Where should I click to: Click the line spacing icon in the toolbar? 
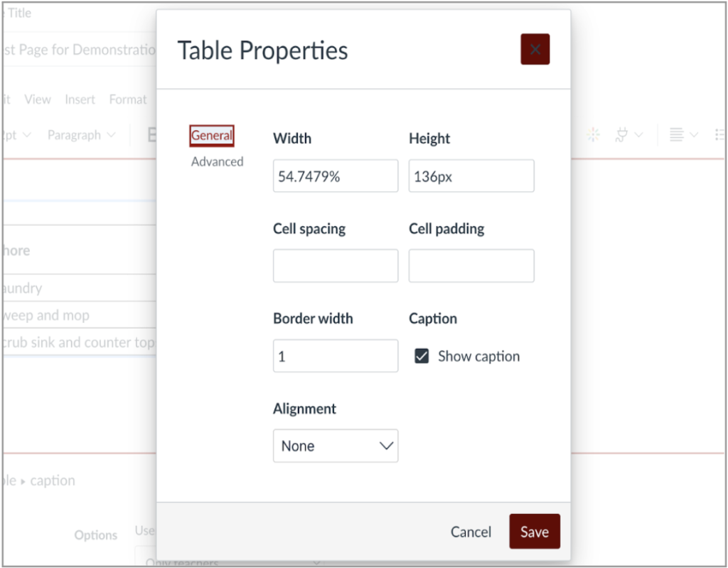click(x=678, y=134)
